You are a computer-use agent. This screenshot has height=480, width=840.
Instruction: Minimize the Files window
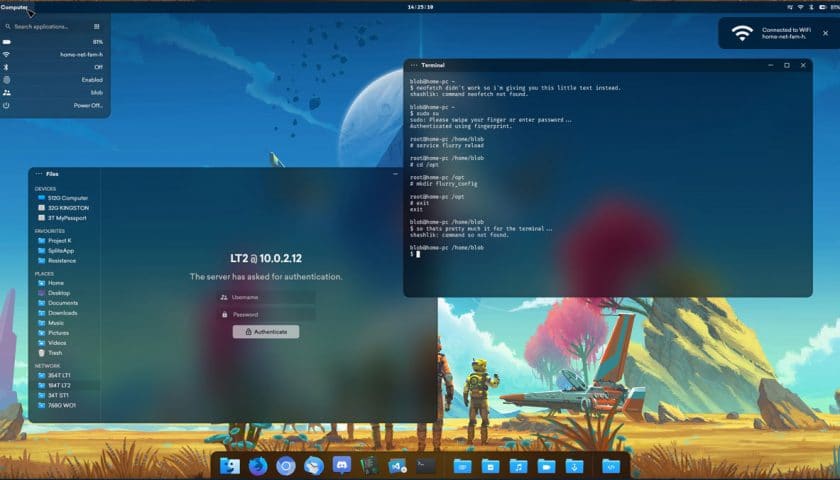tap(395, 174)
